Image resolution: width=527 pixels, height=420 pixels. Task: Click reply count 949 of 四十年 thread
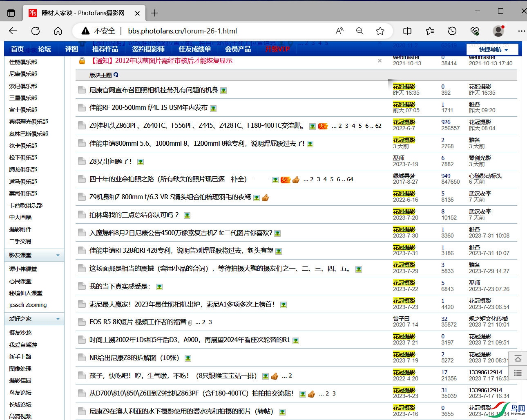point(446,176)
